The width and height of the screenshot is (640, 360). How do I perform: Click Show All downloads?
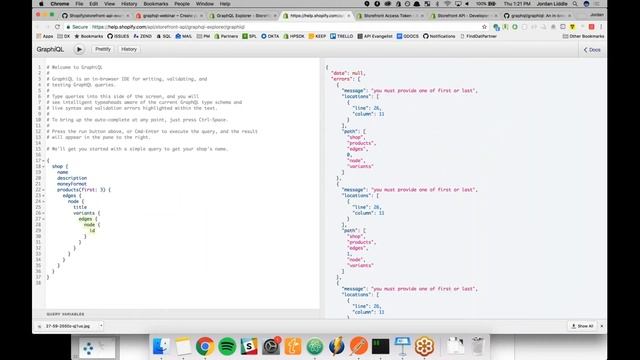[582, 326]
